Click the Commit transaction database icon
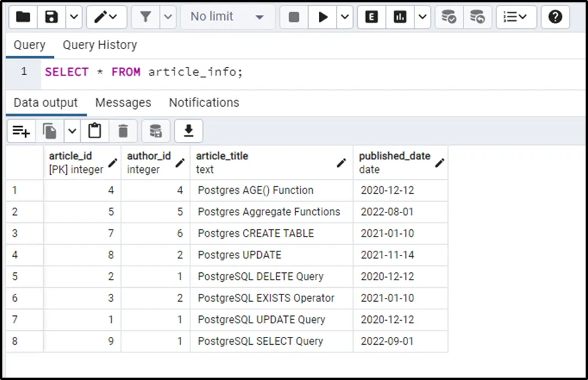The width and height of the screenshot is (588, 380). 449,17
